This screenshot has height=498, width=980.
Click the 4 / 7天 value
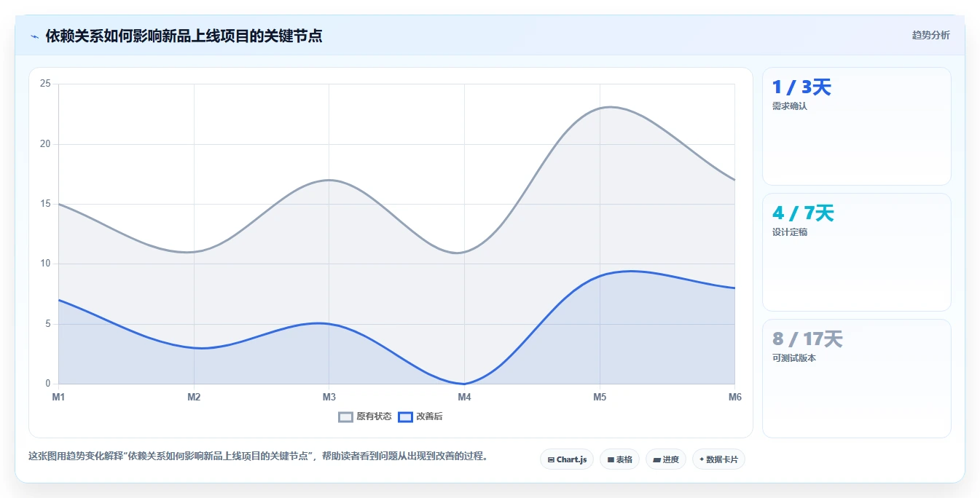[x=803, y=213]
